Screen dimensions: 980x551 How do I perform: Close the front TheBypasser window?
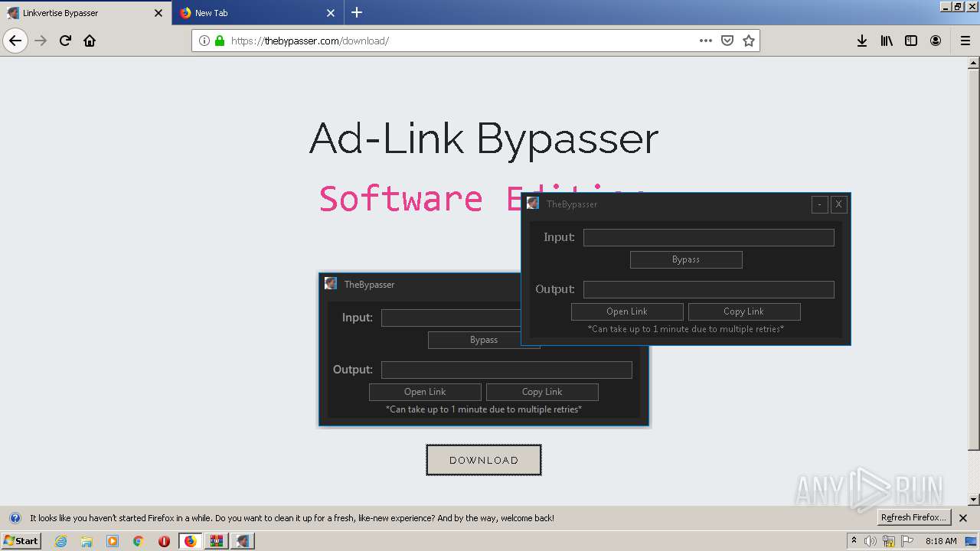839,204
